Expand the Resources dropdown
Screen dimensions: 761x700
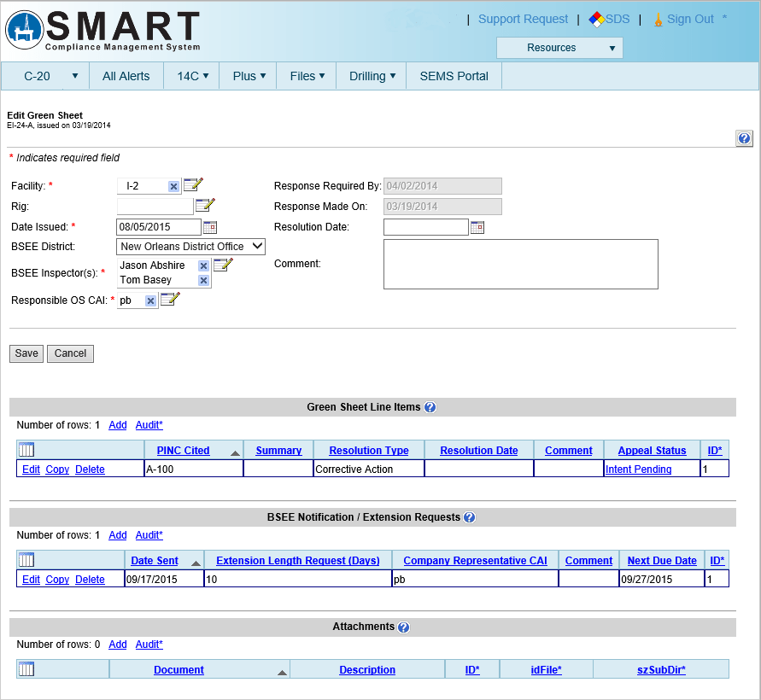point(559,48)
